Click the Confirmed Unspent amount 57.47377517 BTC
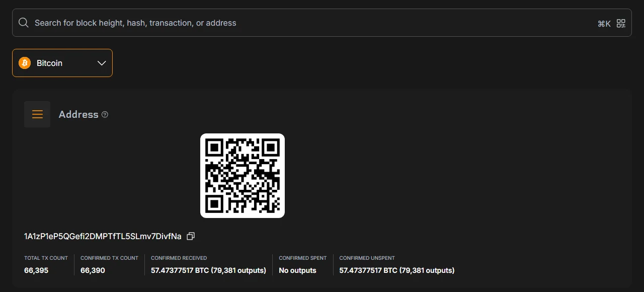 click(396, 270)
